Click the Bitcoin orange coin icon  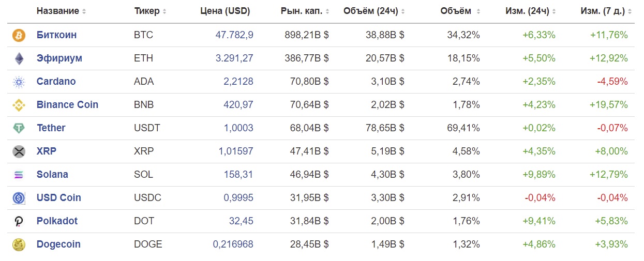[x=19, y=35]
